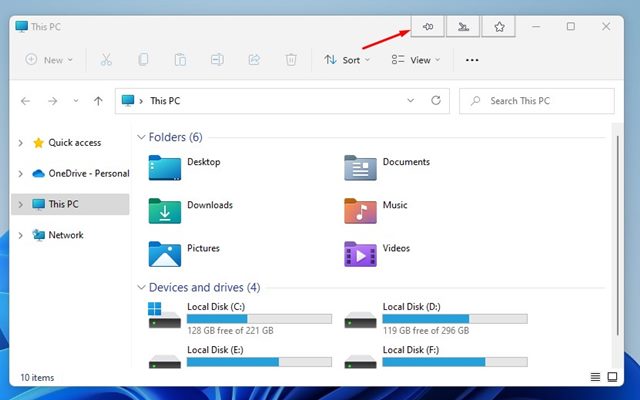This screenshot has width=640, height=400.
Task: Click the Share toolbar icon
Action: pos(254,60)
